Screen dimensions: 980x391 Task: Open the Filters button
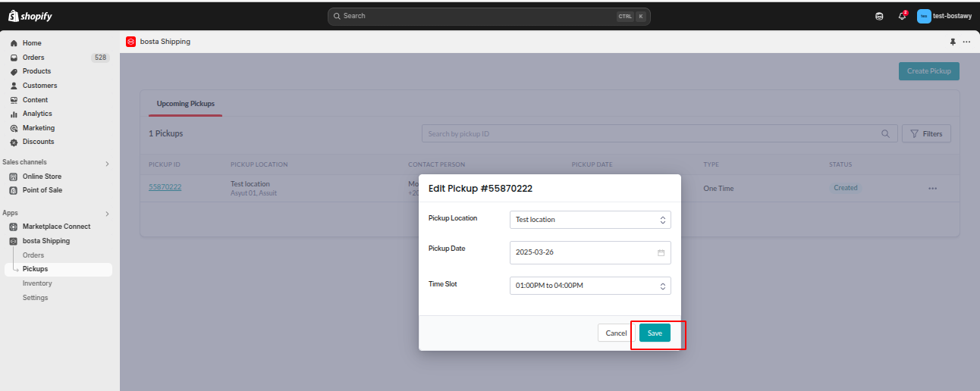coord(926,134)
